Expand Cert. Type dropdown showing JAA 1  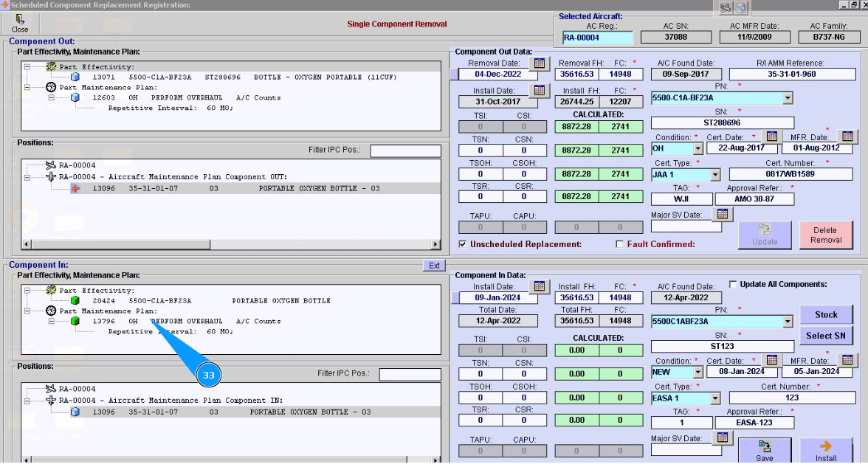coord(714,175)
